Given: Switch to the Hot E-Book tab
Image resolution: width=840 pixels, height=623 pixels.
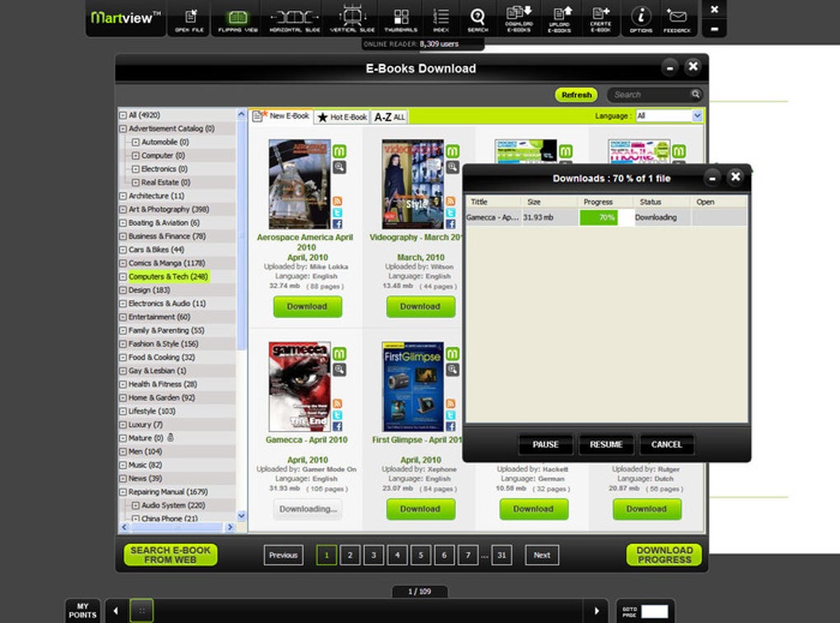Looking at the screenshot, I should pos(343,117).
